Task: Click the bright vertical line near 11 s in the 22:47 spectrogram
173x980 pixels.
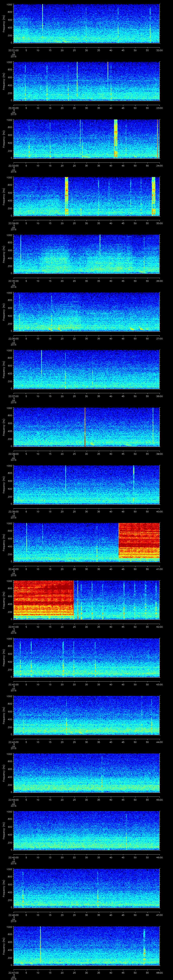Action: [x=40, y=945]
